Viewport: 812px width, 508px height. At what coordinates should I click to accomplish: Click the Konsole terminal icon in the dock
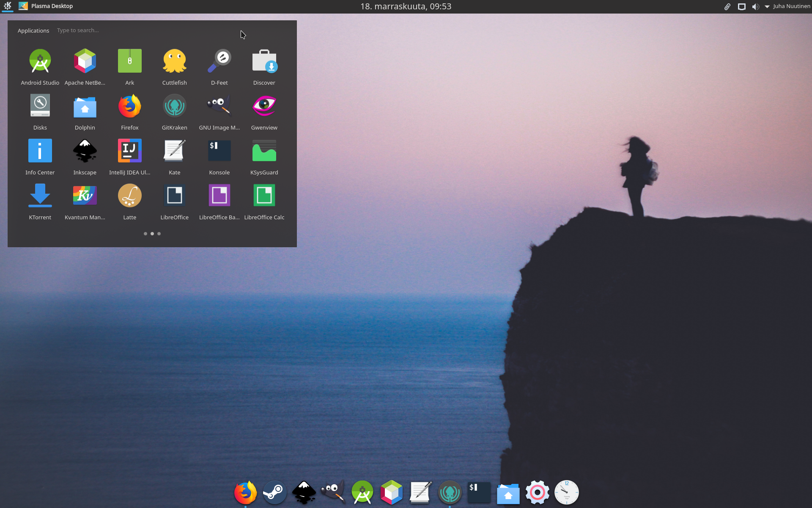(x=479, y=492)
